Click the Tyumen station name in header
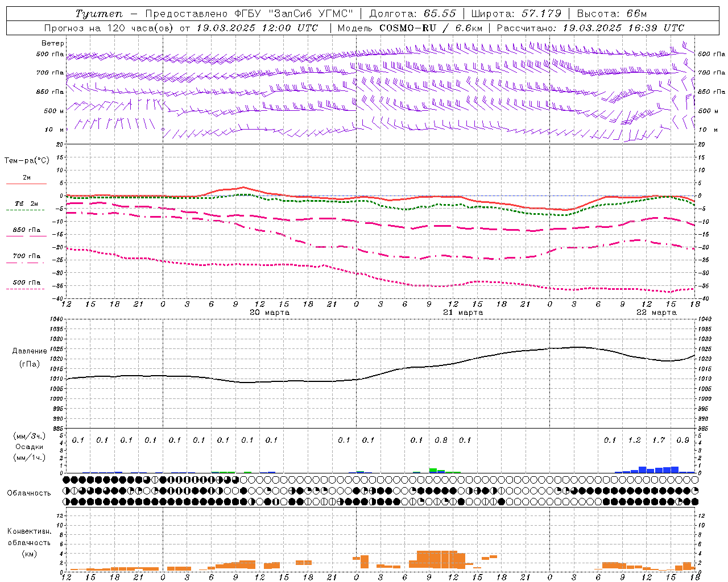 [99, 14]
